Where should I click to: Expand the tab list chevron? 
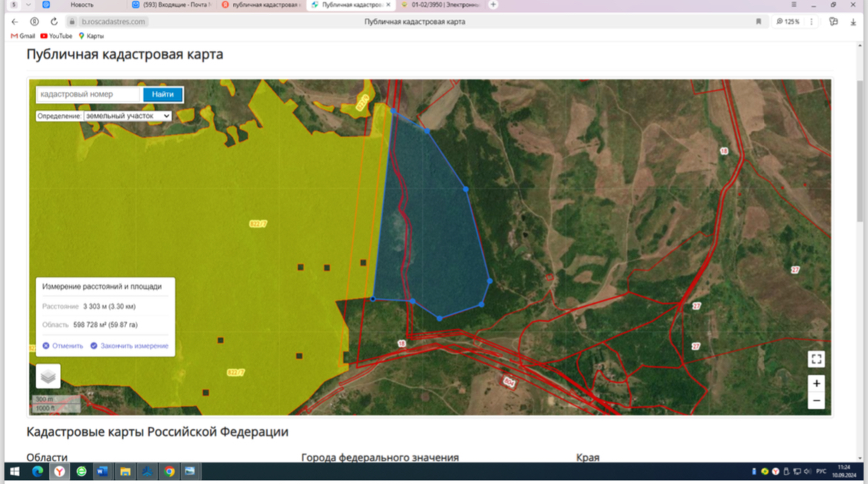click(28, 4)
